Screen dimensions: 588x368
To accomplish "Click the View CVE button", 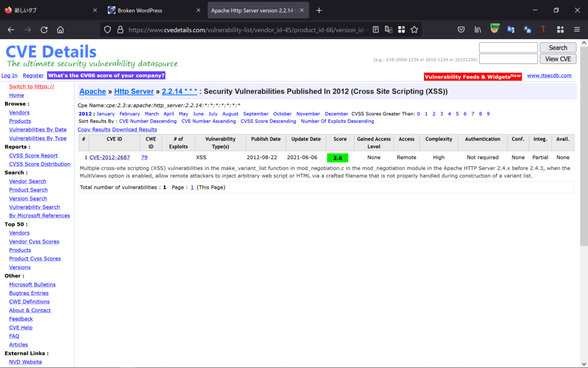I will pyautogui.click(x=558, y=59).
